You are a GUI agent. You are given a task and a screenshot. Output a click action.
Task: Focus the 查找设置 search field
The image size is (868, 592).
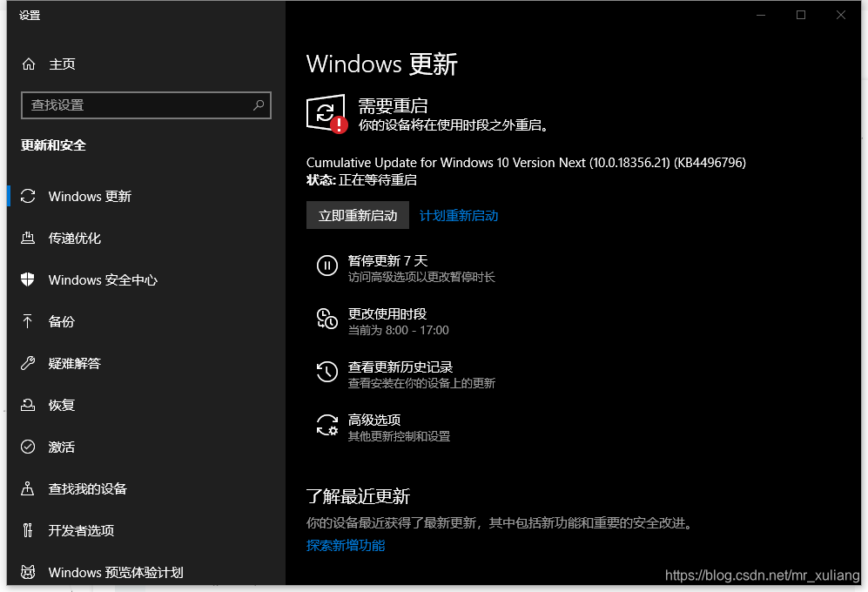(x=146, y=105)
